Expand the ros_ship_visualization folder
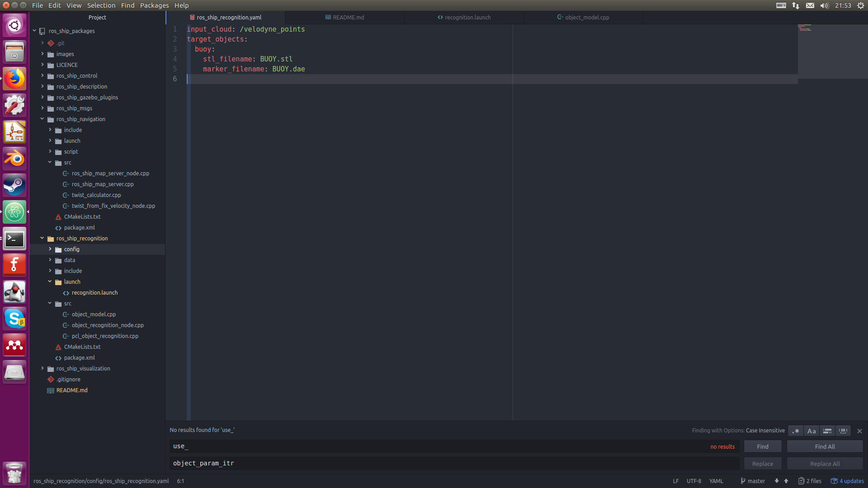 pyautogui.click(x=42, y=368)
